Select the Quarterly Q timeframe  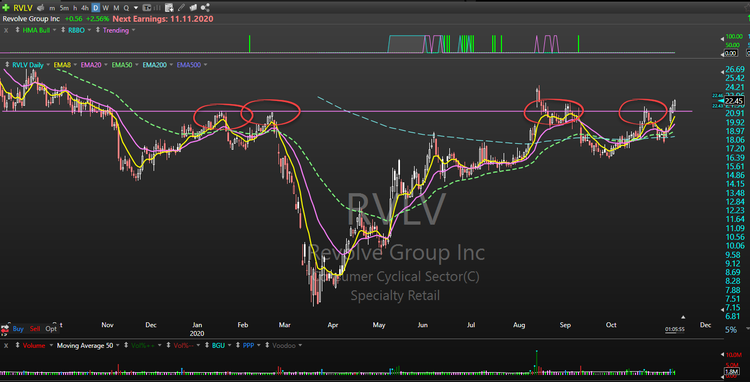click(126, 8)
